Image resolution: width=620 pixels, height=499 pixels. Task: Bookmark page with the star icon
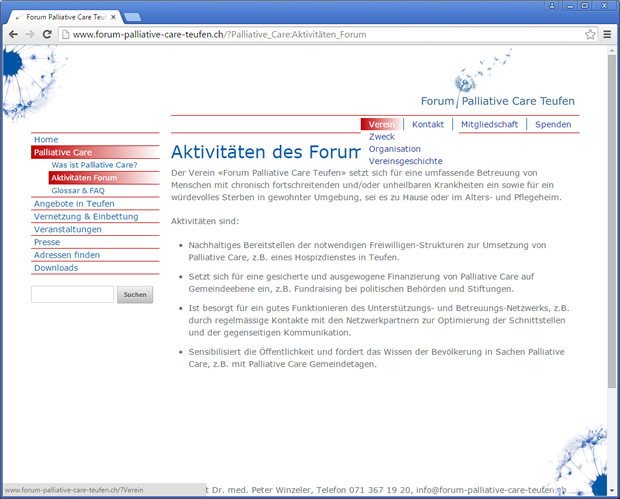click(x=590, y=35)
